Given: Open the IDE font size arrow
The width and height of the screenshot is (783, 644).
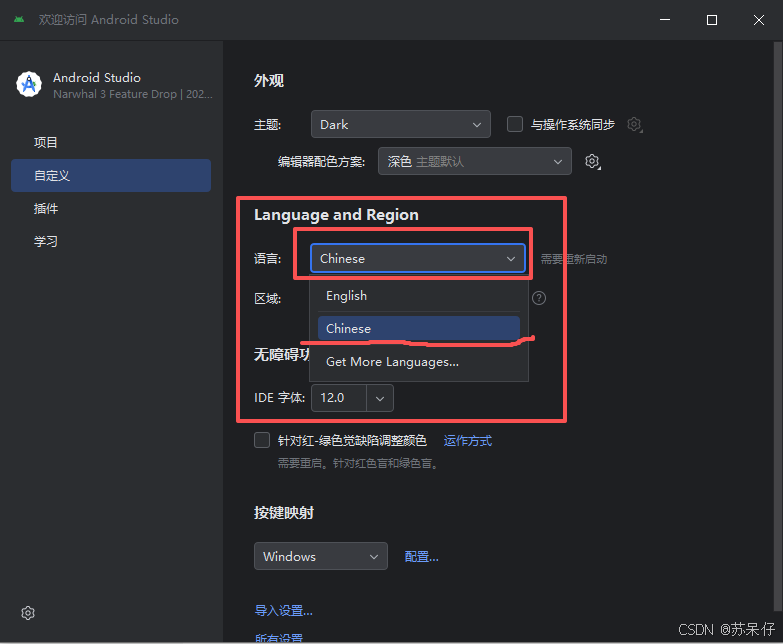Looking at the screenshot, I should pos(380,398).
